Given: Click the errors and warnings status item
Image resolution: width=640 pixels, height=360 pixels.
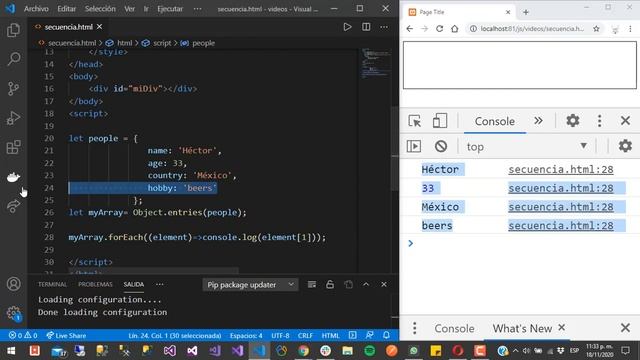Looking at the screenshot, I should click(x=23, y=336).
